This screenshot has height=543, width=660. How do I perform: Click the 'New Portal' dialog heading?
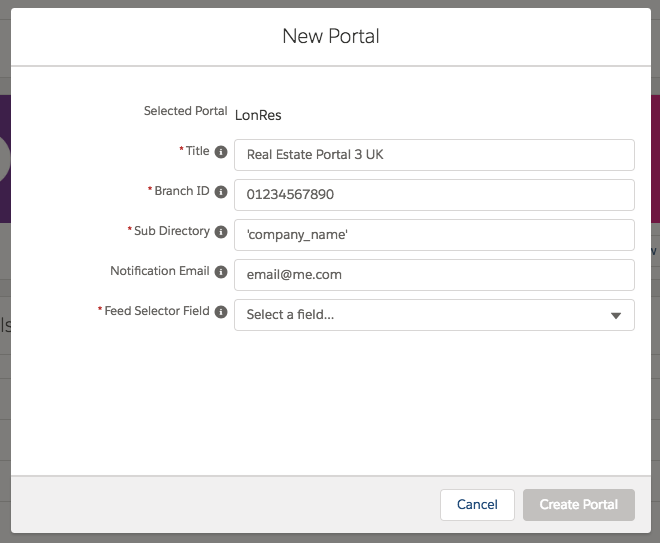coord(330,37)
